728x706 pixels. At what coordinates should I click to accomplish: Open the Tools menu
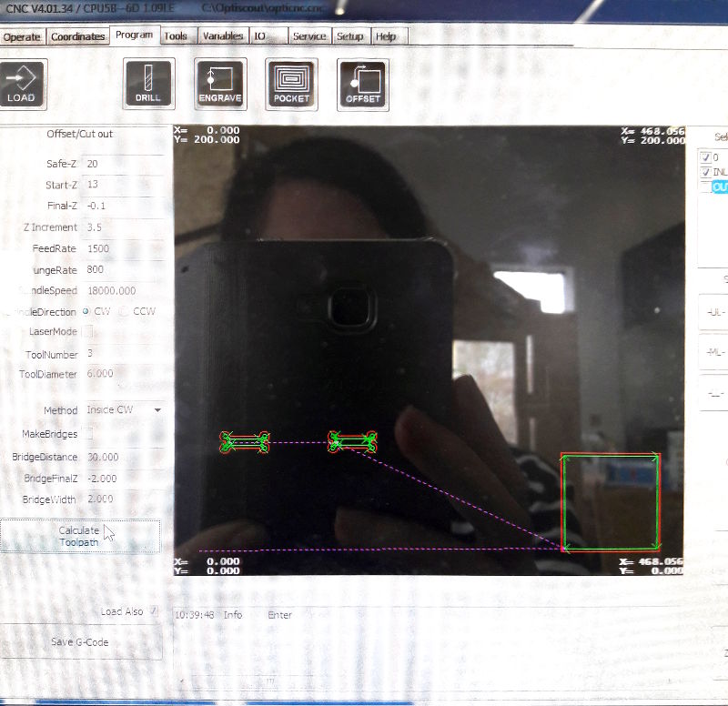[x=175, y=36]
